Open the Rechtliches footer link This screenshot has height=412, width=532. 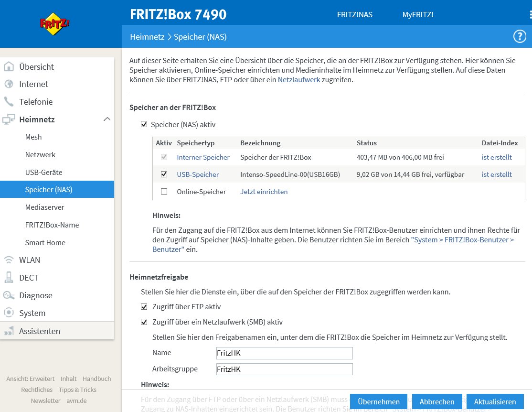[x=37, y=390]
